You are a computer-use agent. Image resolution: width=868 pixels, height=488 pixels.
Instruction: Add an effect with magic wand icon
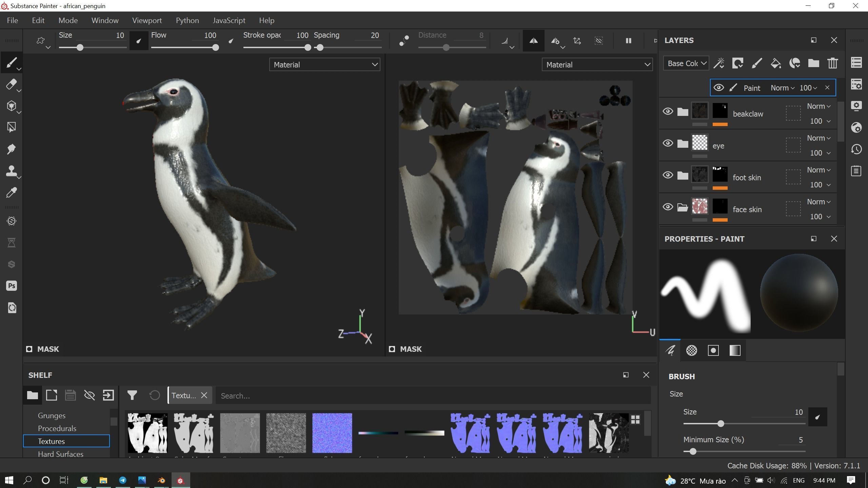point(719,63)
